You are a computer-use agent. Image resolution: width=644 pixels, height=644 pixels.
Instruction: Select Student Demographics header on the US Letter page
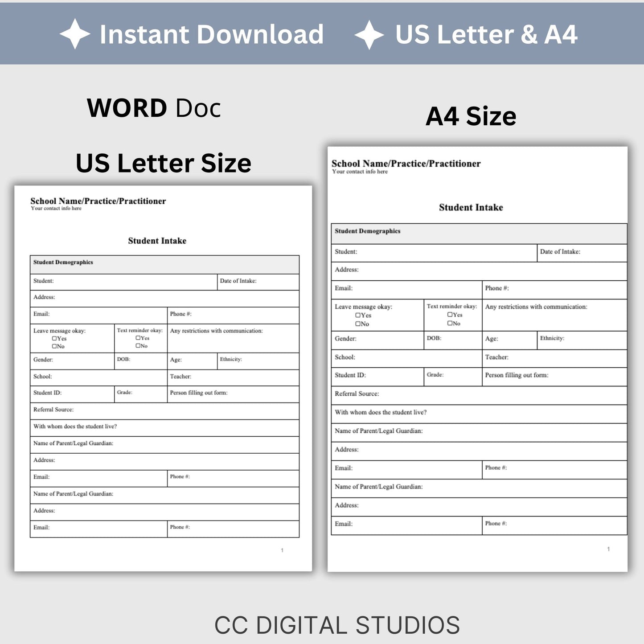coord(164,265)
